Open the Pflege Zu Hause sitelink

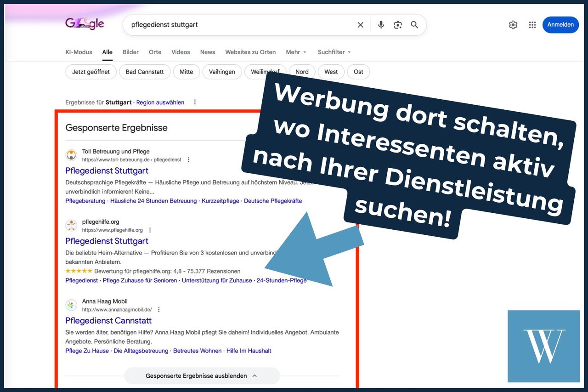87,351
